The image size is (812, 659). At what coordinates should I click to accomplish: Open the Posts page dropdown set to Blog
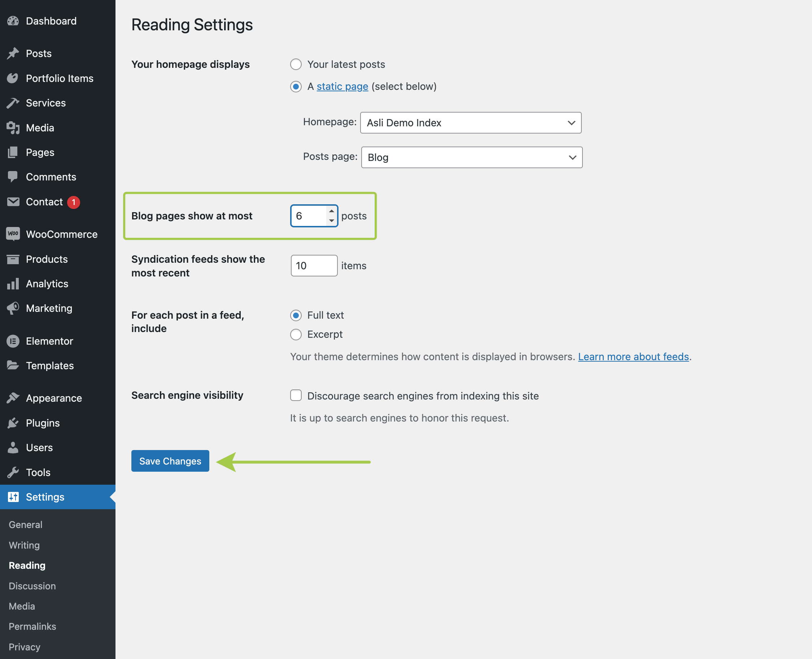click(471, 158)
